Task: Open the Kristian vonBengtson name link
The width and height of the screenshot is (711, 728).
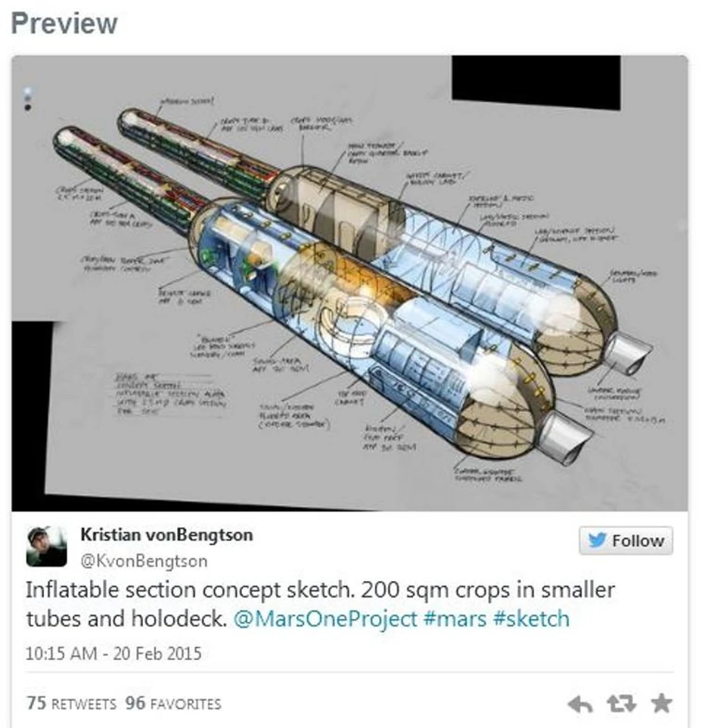Action: click(166, 535)
